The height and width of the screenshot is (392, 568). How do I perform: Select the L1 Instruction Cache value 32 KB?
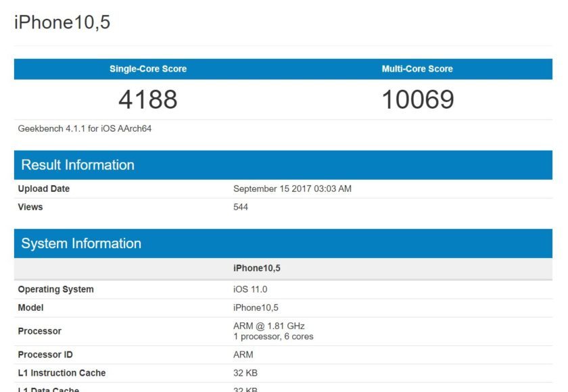click(x=245, y=373)
